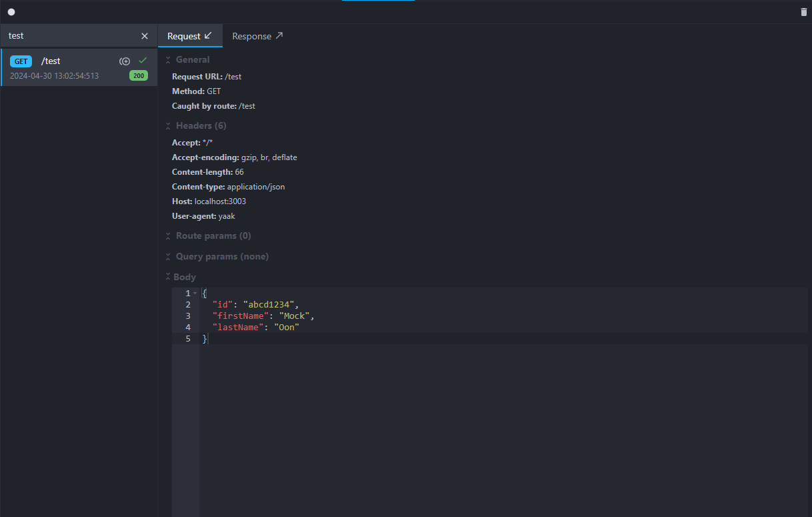Click the GET method badge
This screenshot has width=812, height=517.
(21, 61)
